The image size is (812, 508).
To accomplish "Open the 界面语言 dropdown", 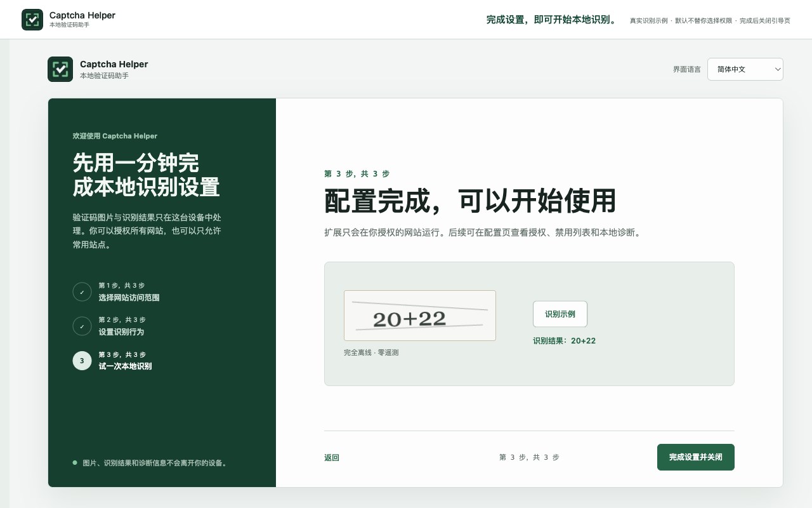I will click(745, 69).
